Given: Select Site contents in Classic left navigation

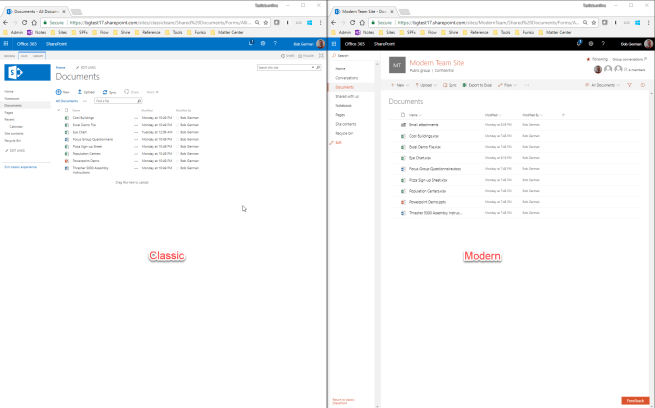Looking at the screenshot, I should (14, 134).
